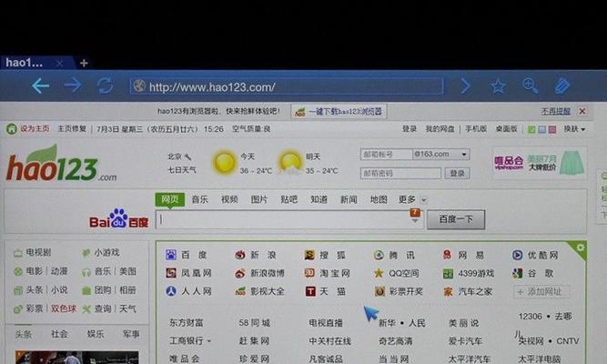Click tomorrow's partly cloudy weather icon
607x364 pixels.
click(290, 163)
